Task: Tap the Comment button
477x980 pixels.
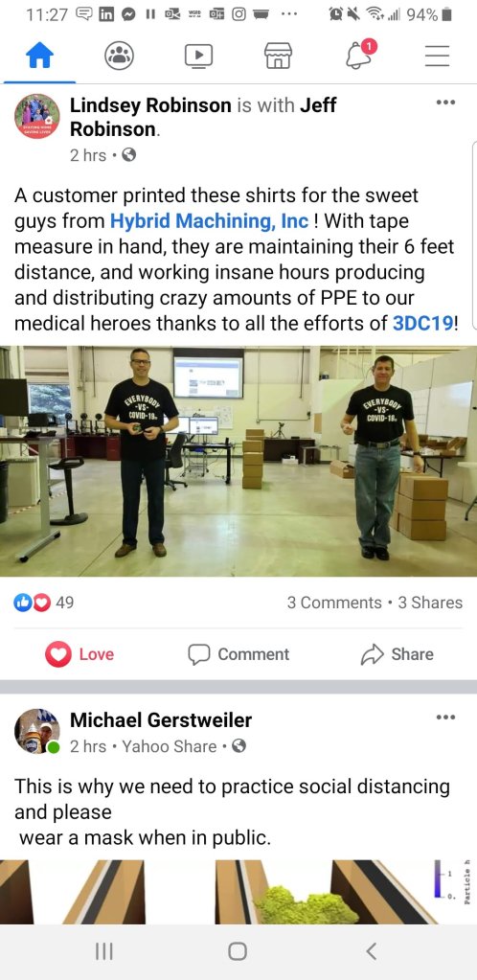Action: tap(238, 654)
